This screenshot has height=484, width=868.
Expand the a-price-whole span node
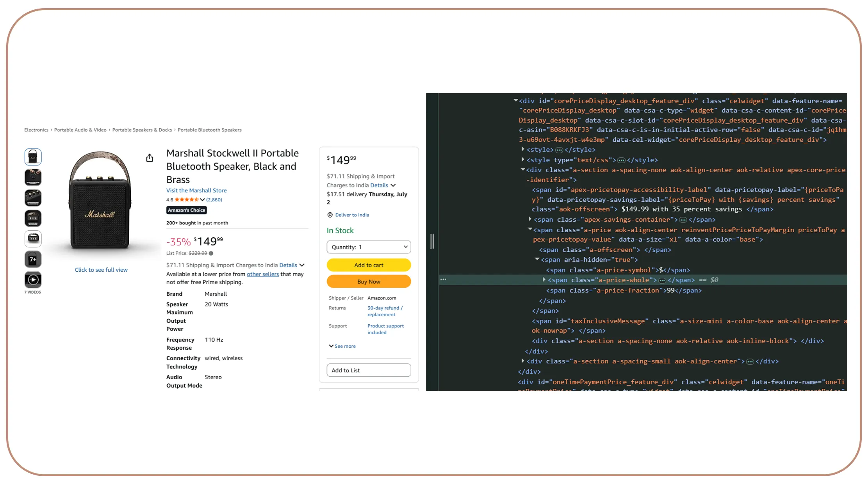pyautogui.click(x=544, y=280)
